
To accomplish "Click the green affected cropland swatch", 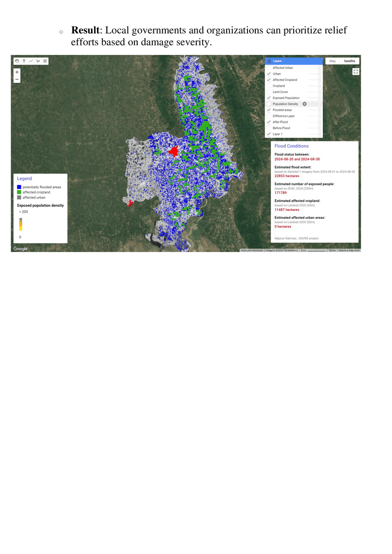I will pos(19,192).
